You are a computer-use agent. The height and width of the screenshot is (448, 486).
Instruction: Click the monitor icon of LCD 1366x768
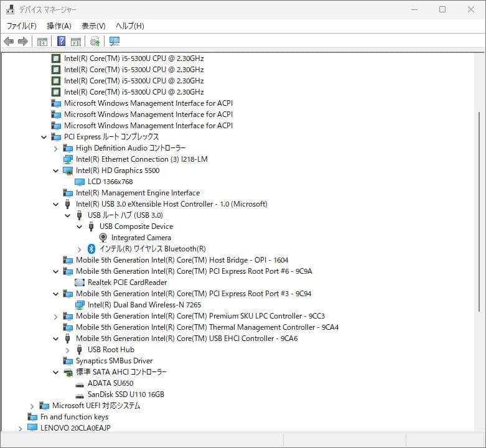tap(80, 182)
